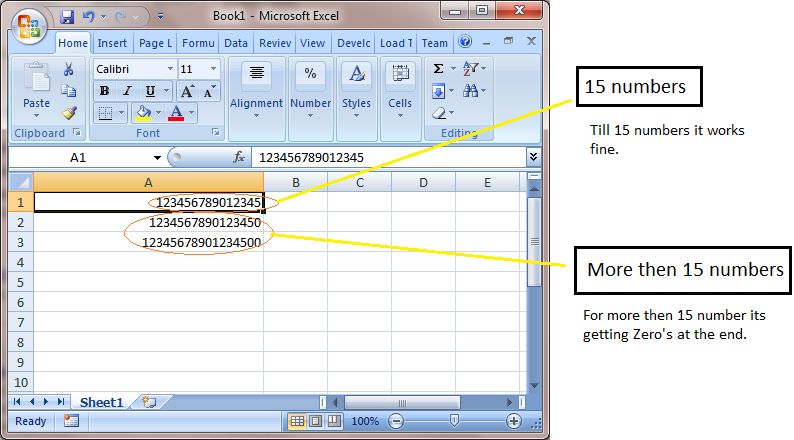Insert a new worksheet tab icon

click(x=149, y=402)
